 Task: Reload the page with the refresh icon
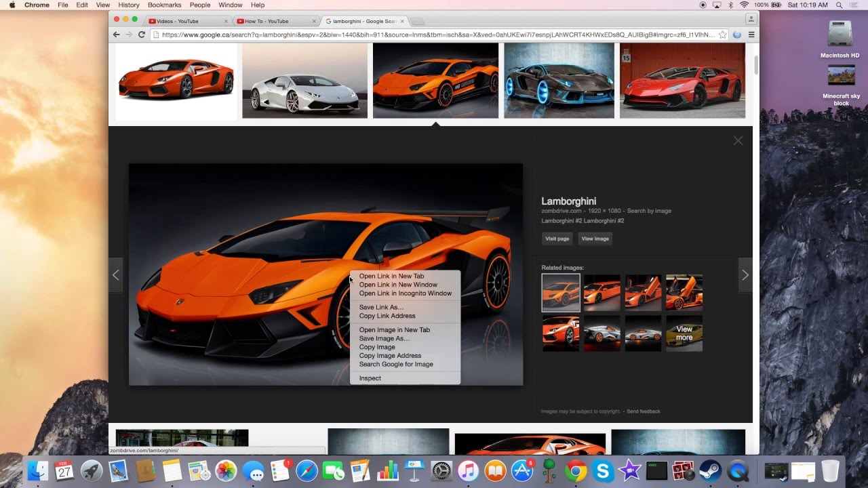point(142,35)
